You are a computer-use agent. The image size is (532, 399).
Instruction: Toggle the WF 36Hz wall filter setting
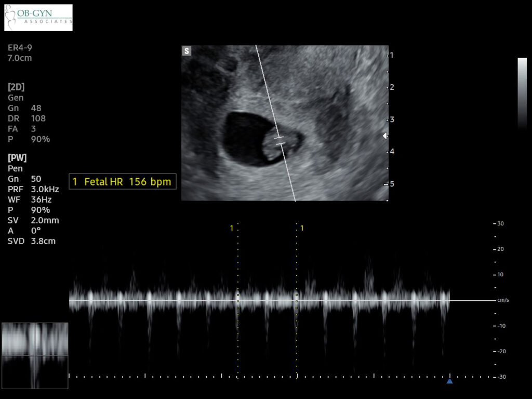(30, 199)
